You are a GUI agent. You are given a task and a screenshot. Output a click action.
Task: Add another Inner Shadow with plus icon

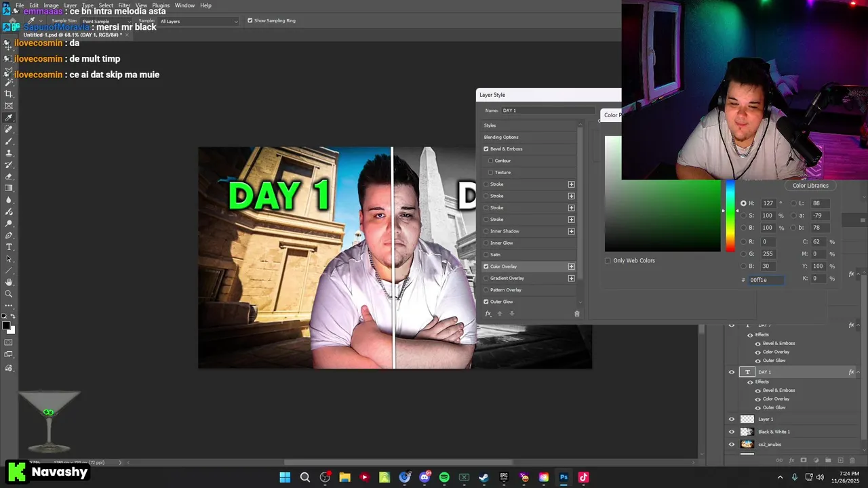coord(571,231)
